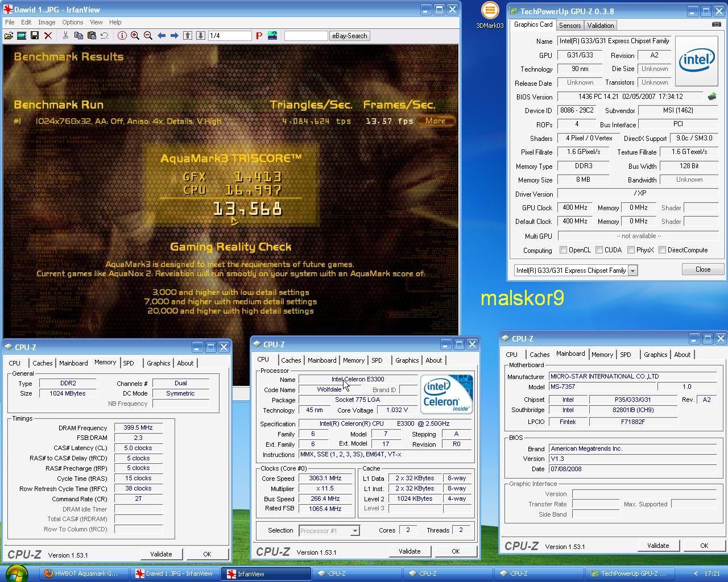
Task: Click the Zoom Out magnifier icon
Action: point(148,36)
